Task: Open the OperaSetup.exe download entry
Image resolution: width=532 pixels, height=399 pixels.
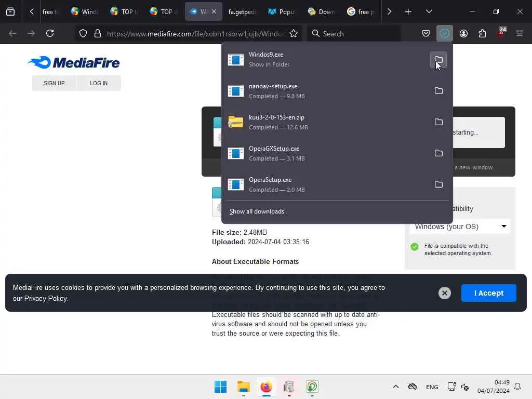Action: [x=326, y=184]
